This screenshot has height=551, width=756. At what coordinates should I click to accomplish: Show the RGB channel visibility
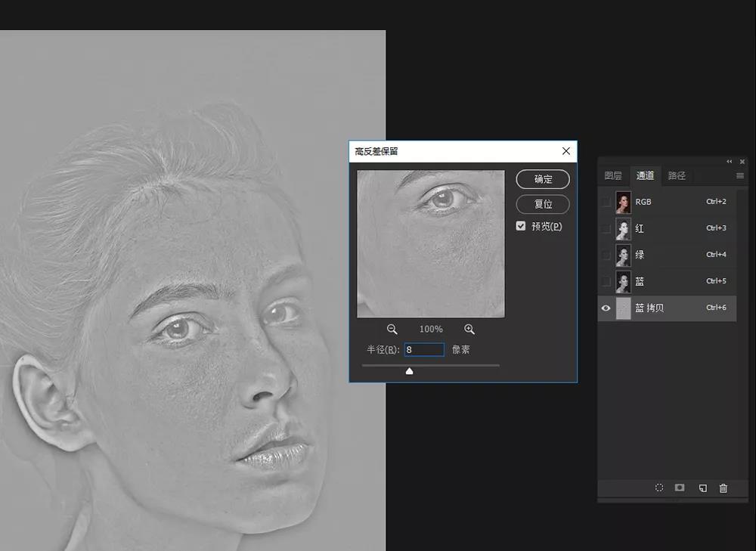click(x=606, y=202)
